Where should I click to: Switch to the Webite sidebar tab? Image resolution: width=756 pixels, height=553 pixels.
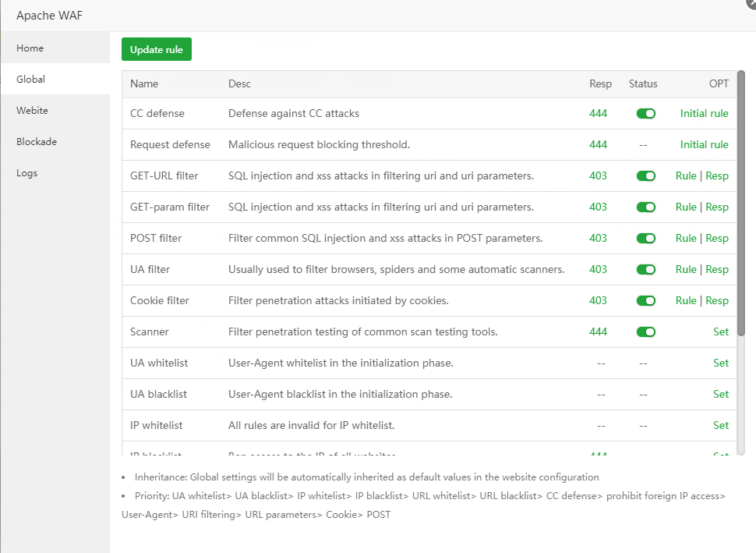[x=32, y=111]
